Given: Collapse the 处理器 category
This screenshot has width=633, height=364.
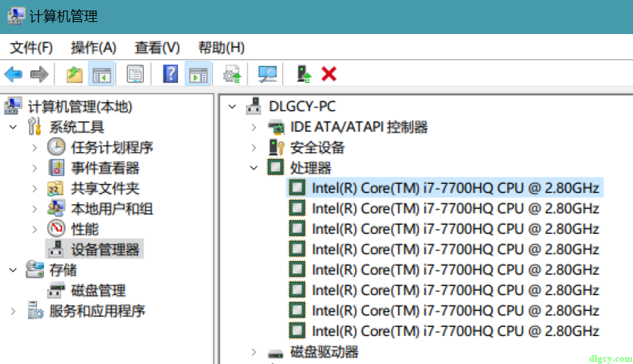Looking at the screenshot, I should (254, 167).
